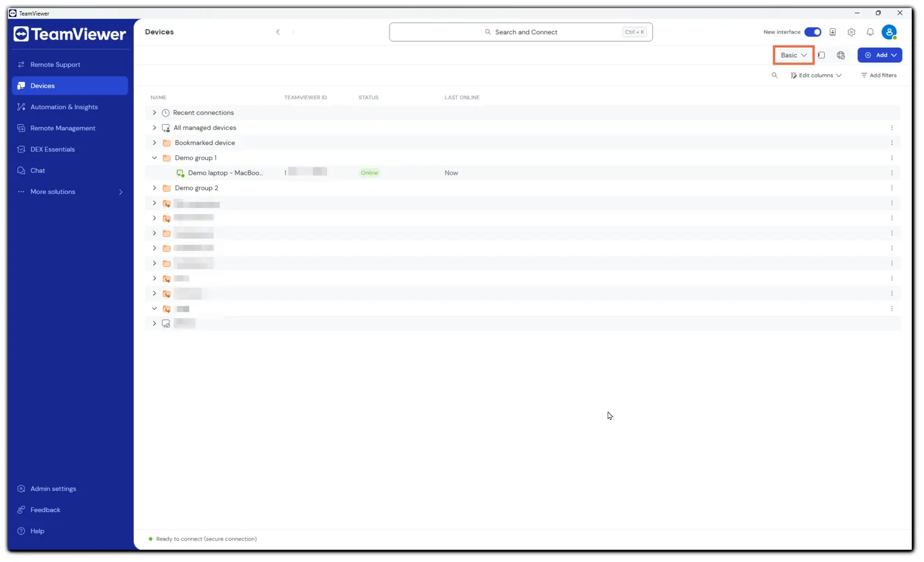Open the Edit columns dropdown
This screenshot has height=562, width=924.
coord(816,75)
